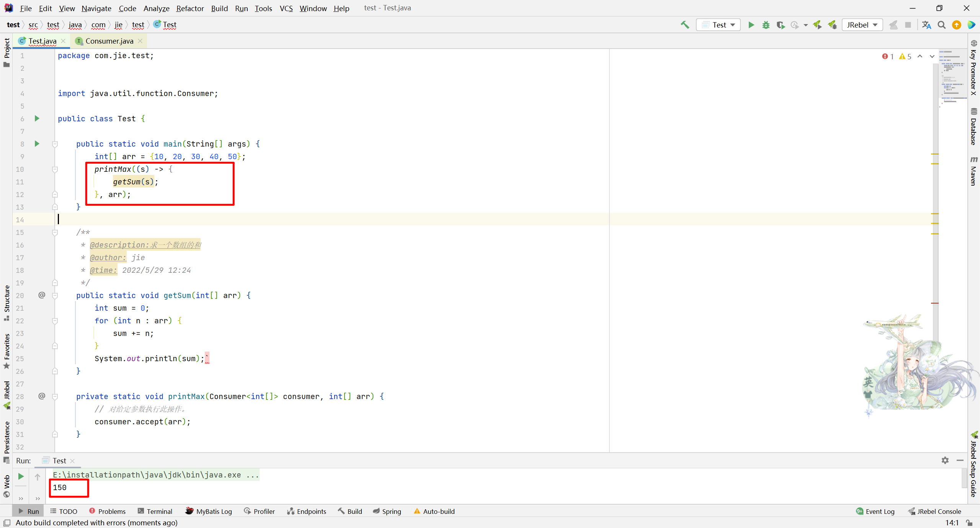Screen dimensions: 980x528
Task: Switch to the Consumer.java tab
Action: (109, 41)
